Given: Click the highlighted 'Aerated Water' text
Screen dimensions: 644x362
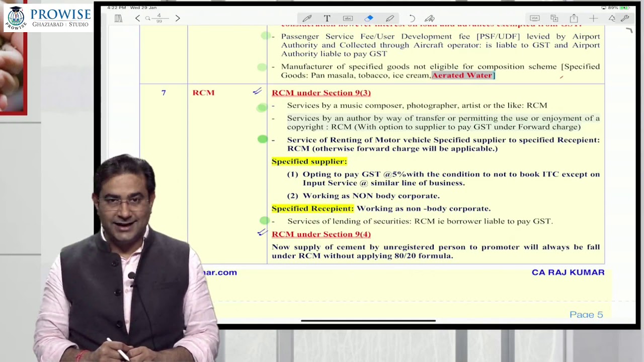Looking at the screenshot, I should (x=463, y=75).
